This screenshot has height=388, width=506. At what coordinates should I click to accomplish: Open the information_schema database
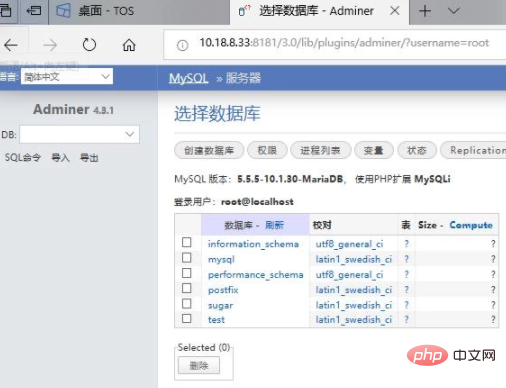253,244
